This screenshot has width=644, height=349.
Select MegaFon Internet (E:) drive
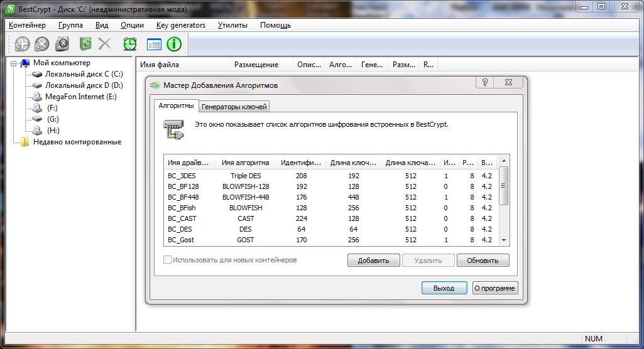(80, 97)
